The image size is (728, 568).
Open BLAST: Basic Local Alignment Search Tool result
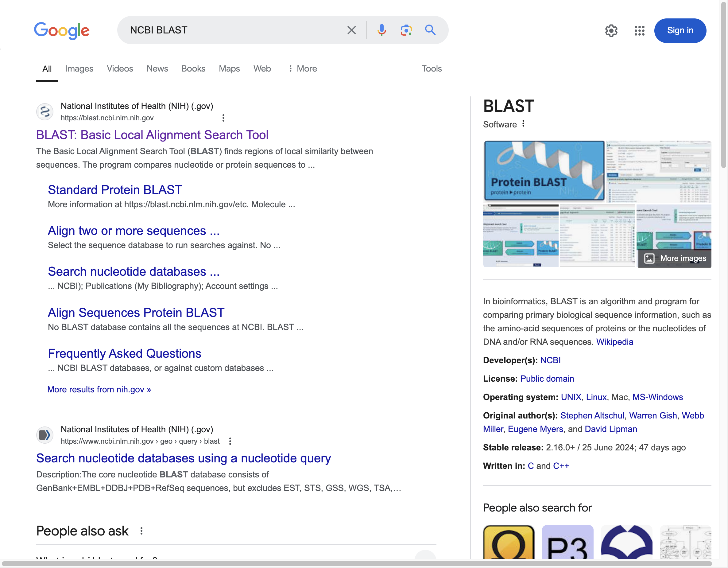coord(152,135)
